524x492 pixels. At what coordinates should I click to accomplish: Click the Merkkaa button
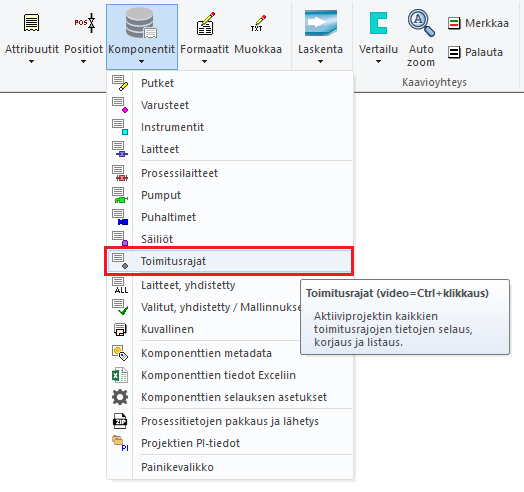point(478,23)
